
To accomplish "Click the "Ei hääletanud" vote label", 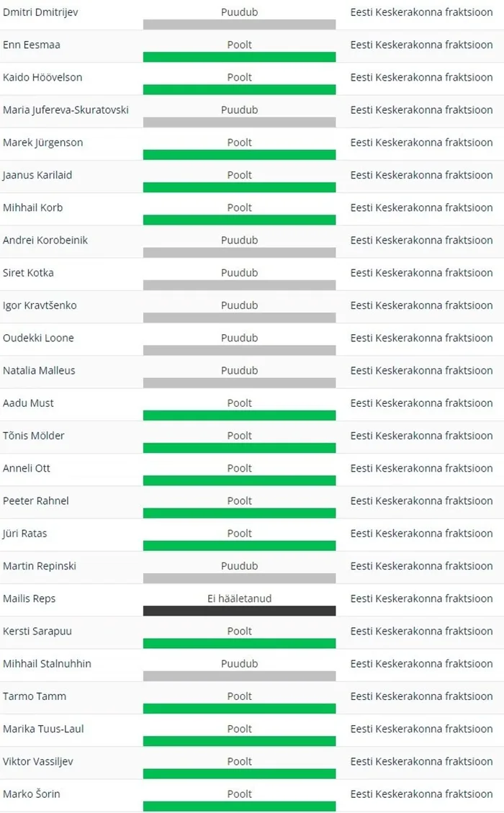I will [239, 598].
